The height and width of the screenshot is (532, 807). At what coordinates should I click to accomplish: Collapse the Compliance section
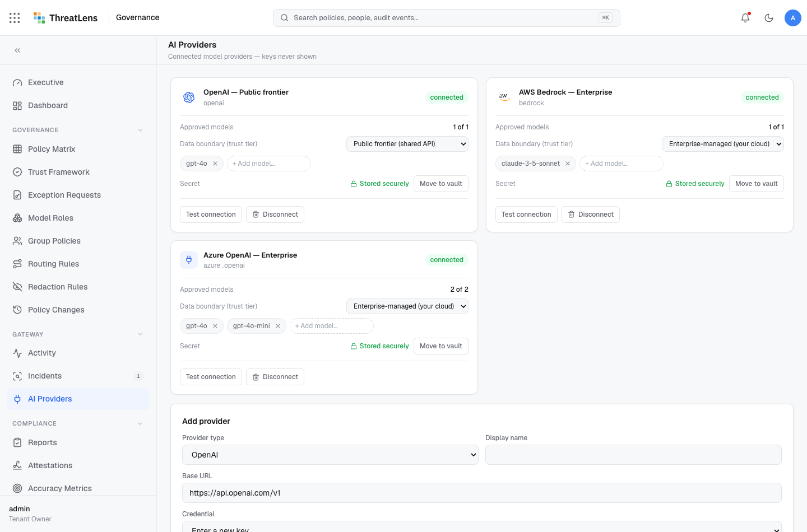click(140, 423)
